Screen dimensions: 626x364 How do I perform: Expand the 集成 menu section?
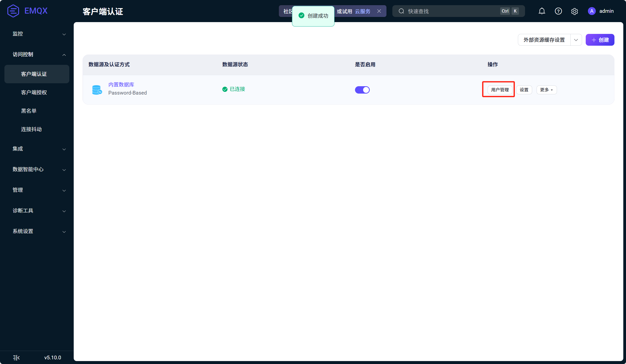[39, 149]
